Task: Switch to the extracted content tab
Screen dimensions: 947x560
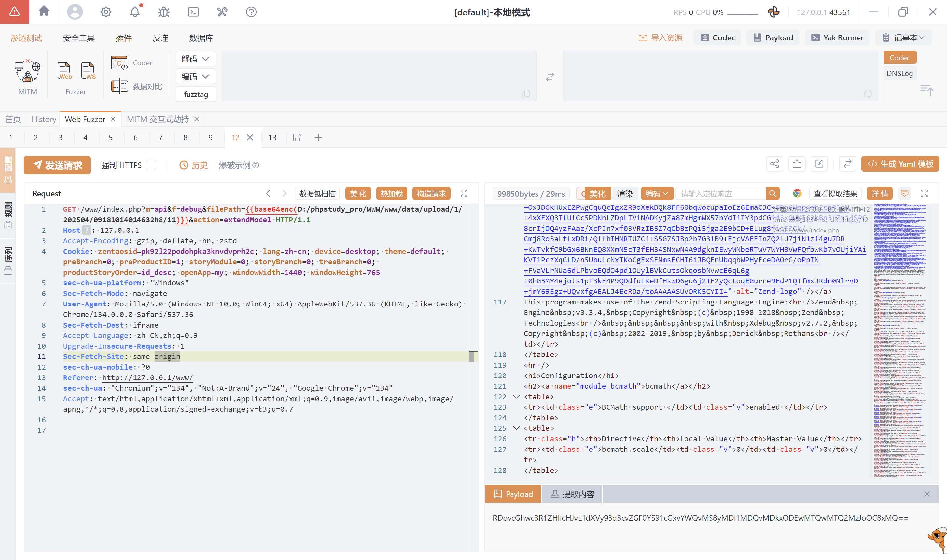Action: pos(572,494)
